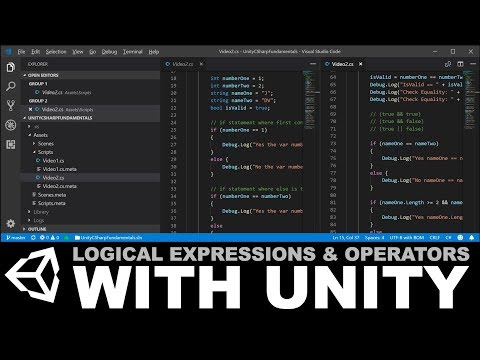Open the Extensions view in the activity bar
The height and width of the screenshot is (360, 480).
(11, 144)
